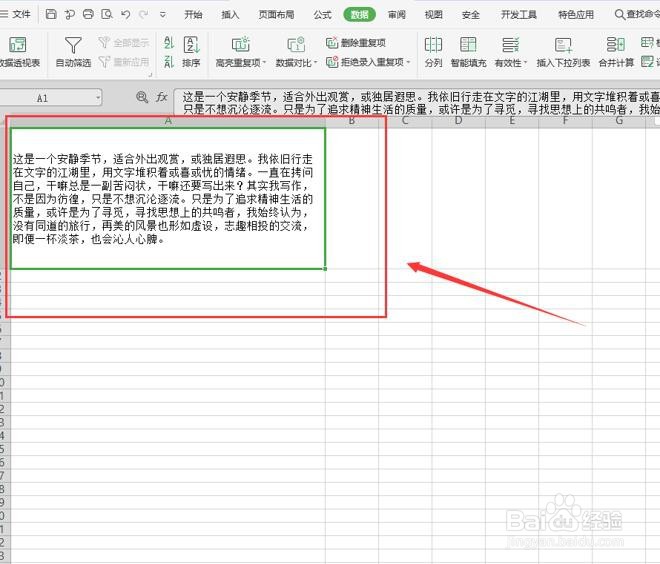Viewport: 660px width, 564px height.
Task: Switch to the 公式 tab
Action: coord(322,15)
